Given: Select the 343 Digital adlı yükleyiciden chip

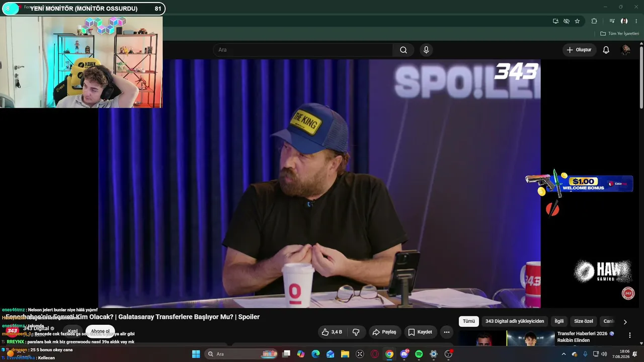Looking at the screenshot, I should (515, 321).
